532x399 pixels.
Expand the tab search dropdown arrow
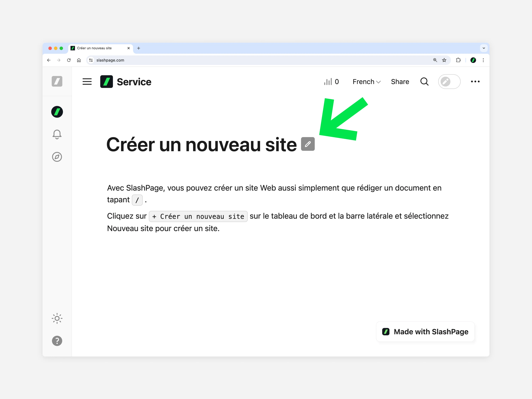pos(484,48)
